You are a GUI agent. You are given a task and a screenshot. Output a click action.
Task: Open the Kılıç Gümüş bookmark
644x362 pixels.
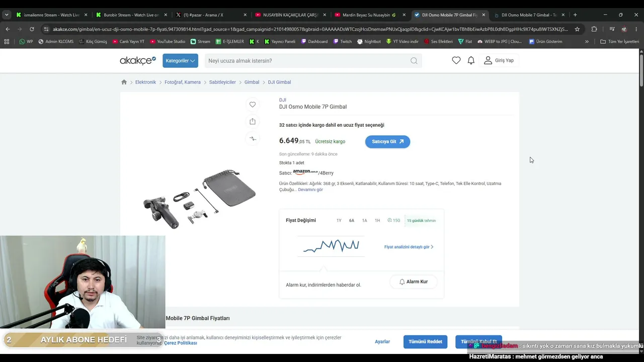(93, 41)
